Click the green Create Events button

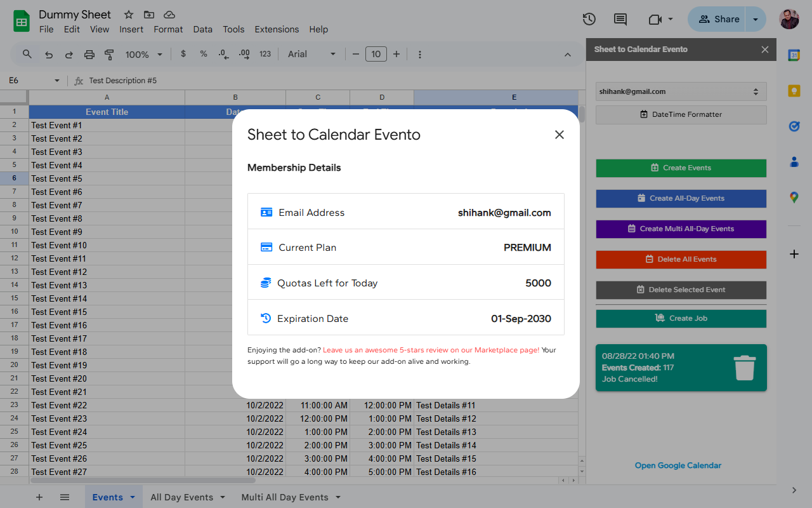point(681,168)
